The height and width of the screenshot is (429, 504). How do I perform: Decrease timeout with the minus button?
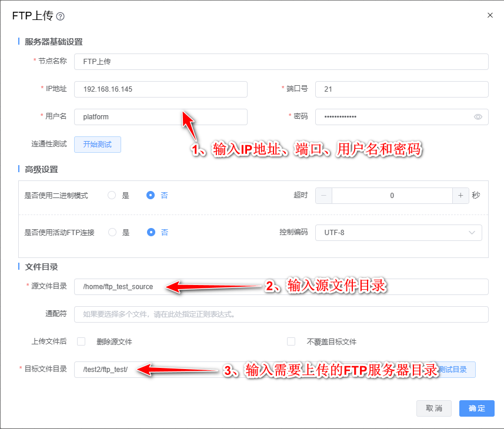[x=324, y=196]
